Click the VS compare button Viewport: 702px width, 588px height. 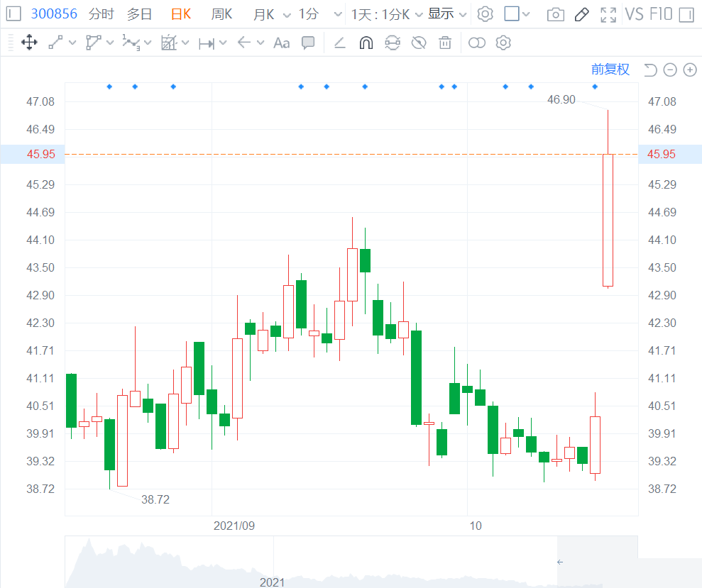[635, 14]
